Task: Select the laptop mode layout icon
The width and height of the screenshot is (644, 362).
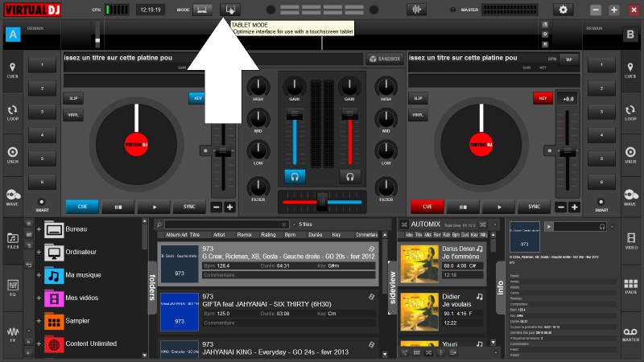Action: coord(202,10)
